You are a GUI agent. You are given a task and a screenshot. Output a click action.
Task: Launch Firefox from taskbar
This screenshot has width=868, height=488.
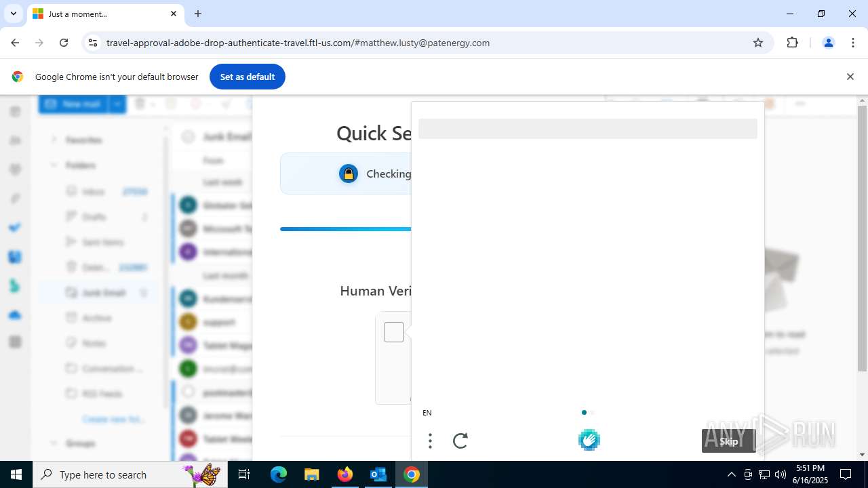(344, 474)
